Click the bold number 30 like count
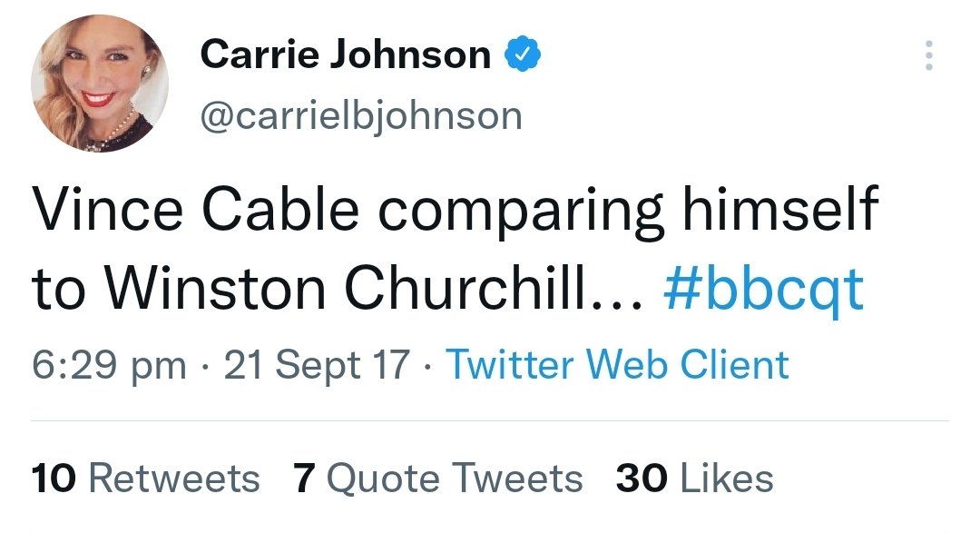This screenshot has height=533, width=980. coord(642,479)
